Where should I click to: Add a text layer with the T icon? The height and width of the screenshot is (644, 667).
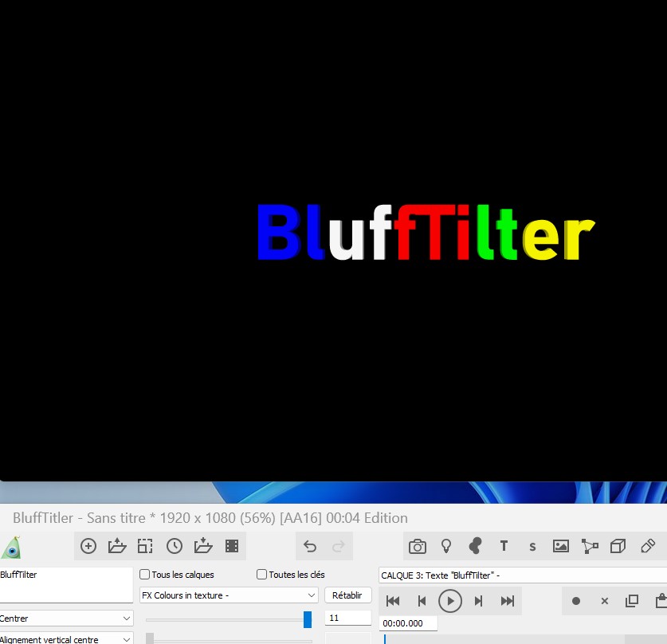(504, 546)
